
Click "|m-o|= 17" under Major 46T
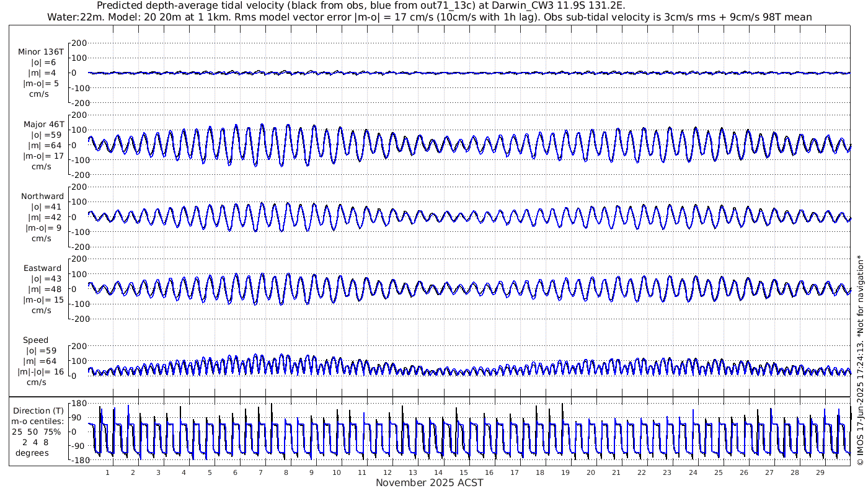point(43,156)
